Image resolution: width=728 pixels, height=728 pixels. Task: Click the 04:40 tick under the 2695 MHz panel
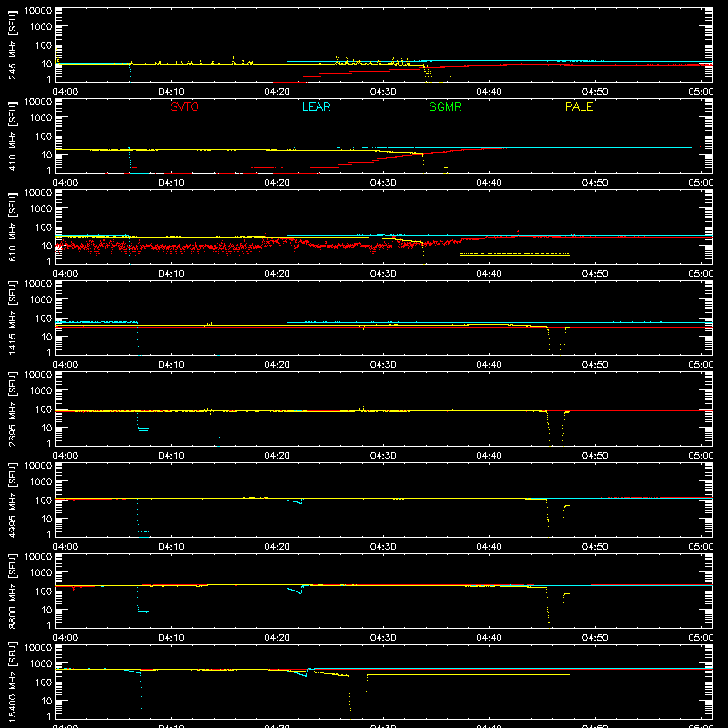(x=489, y=456)
